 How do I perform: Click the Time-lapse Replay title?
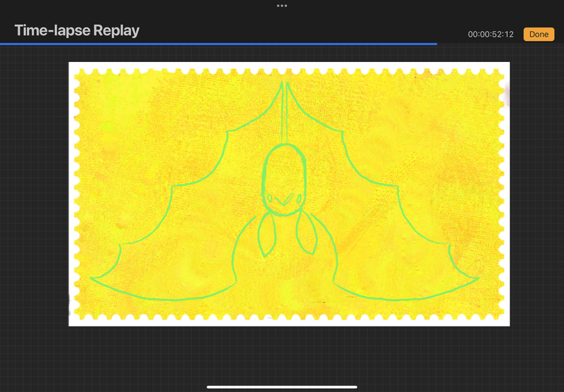tap(77, 30)
